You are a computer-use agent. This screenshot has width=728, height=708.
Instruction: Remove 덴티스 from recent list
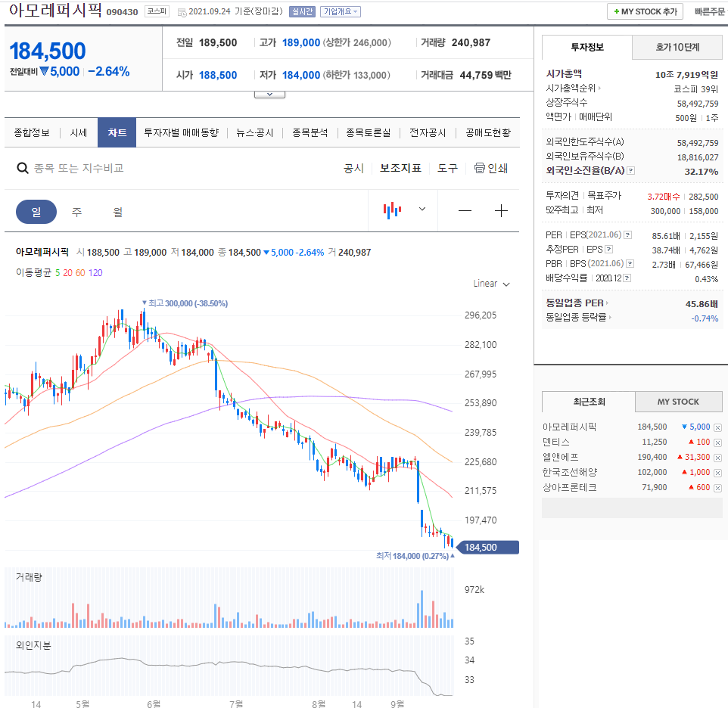pyautogui.click(x=718, y=442)
